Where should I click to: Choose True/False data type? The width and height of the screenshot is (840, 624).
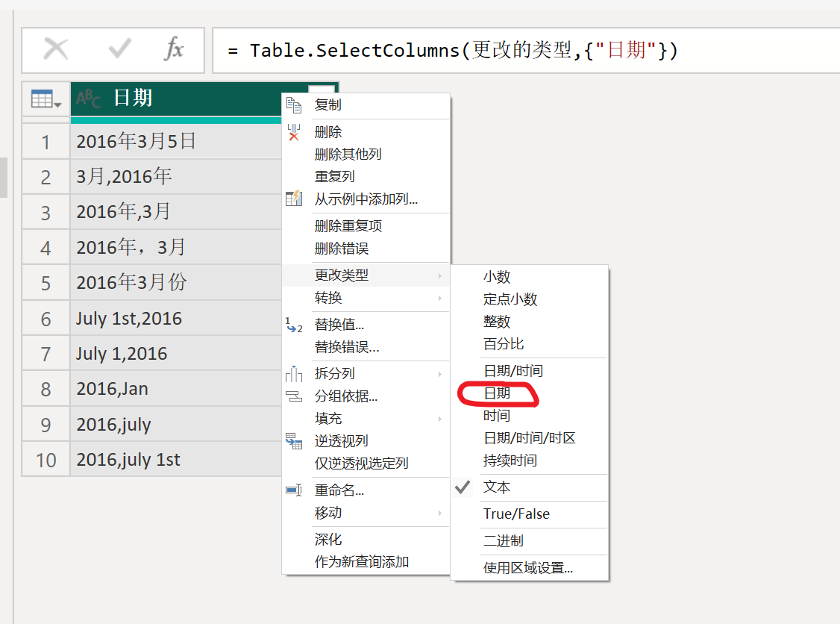[x=516, y=514]
